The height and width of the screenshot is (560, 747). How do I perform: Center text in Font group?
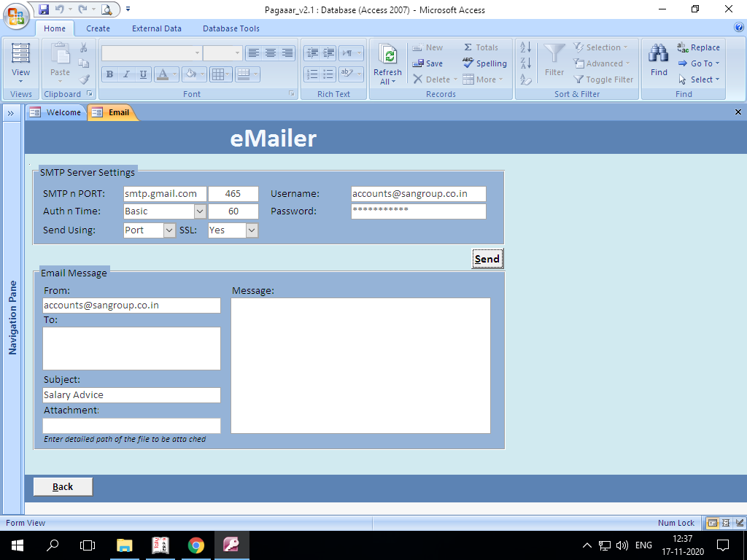[271, 52]
